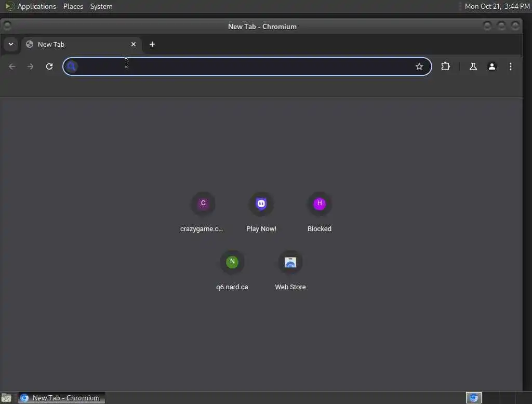
Task: Close the Chromium window
Action: [x=515, y=26]
